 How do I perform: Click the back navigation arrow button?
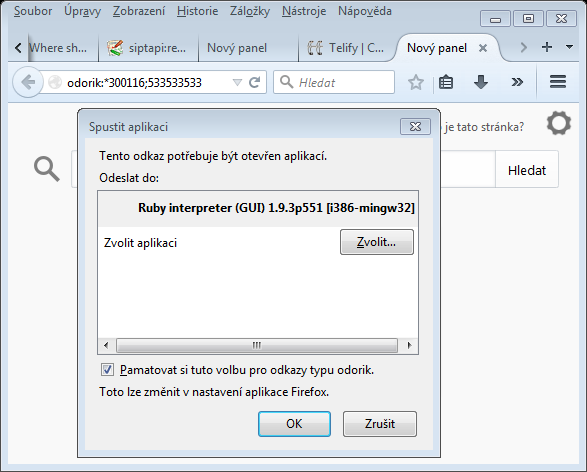(x=28, y=82)
